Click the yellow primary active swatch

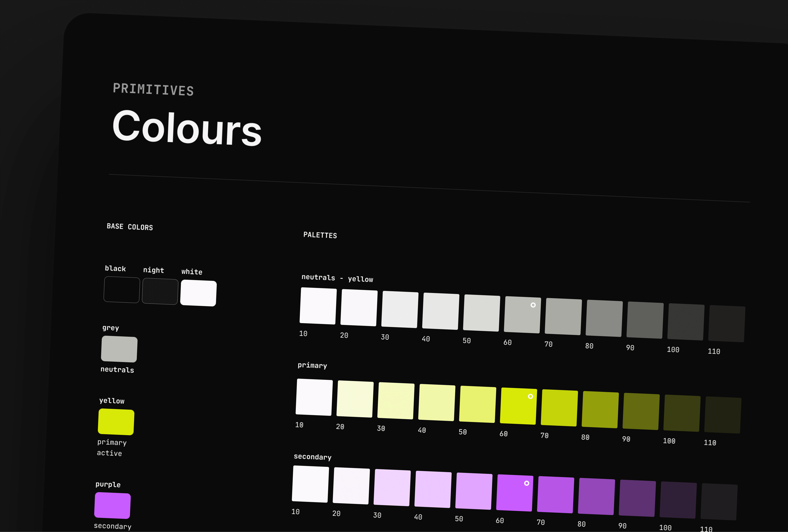tap(116, 422)
